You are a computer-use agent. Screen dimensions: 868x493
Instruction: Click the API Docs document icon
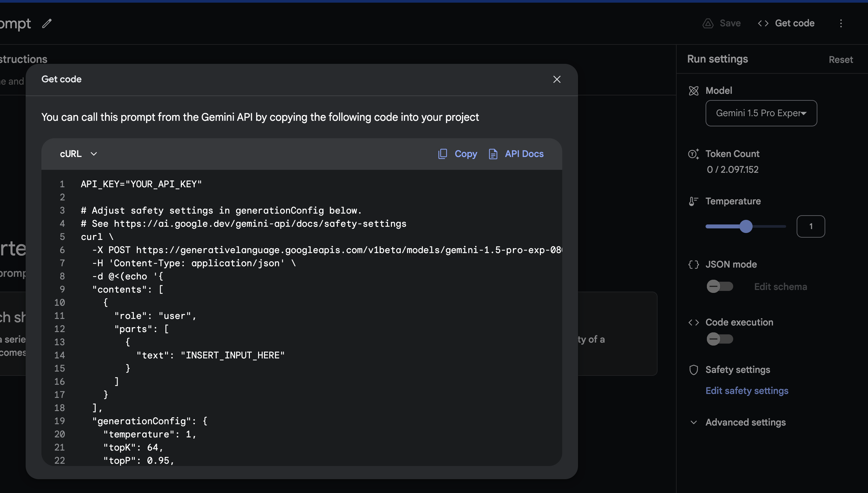click(493, 154)
